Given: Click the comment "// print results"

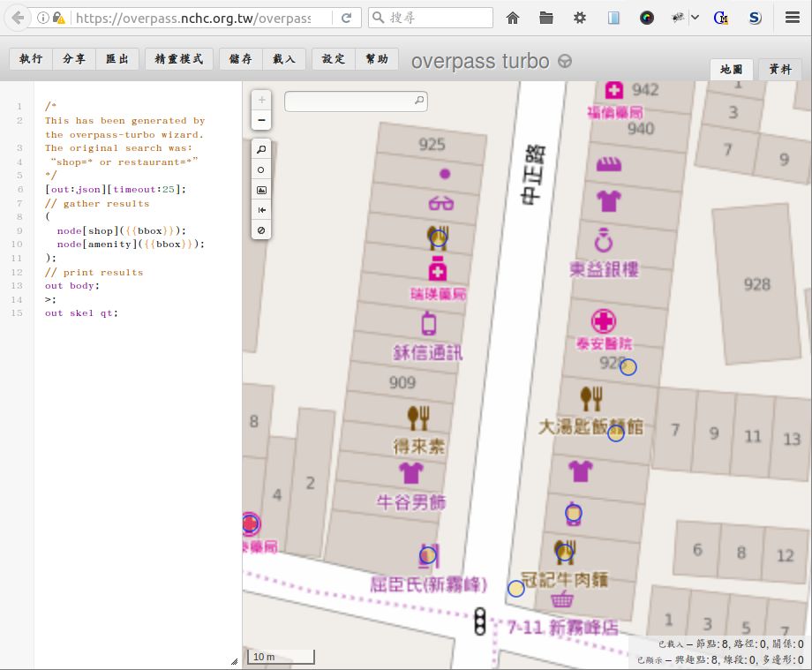Looking at the screenshot, I should click(94, 273).
